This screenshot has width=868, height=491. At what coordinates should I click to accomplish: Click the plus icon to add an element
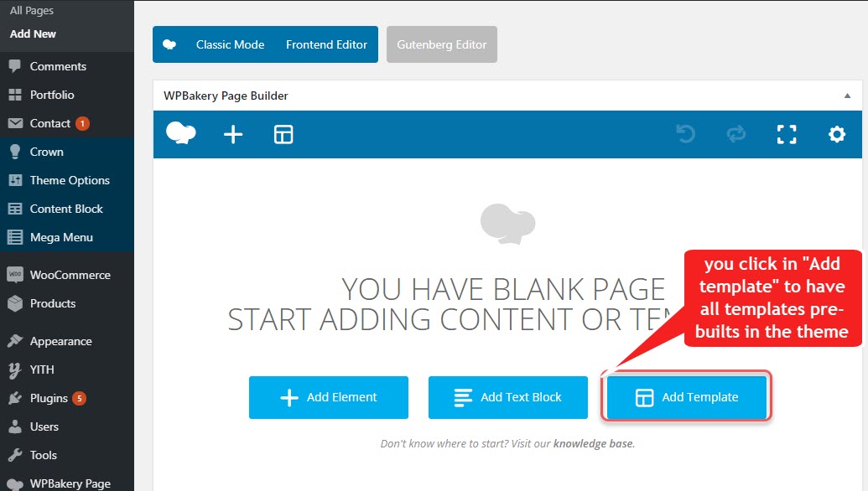(x=233, y=134)
